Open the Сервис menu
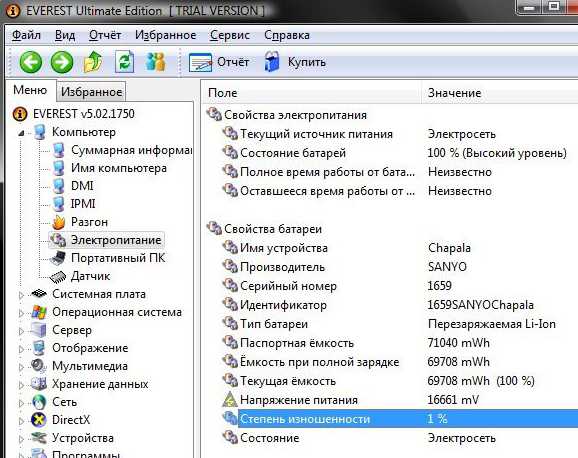Screen dimensions: 578x458 (230, 35)
